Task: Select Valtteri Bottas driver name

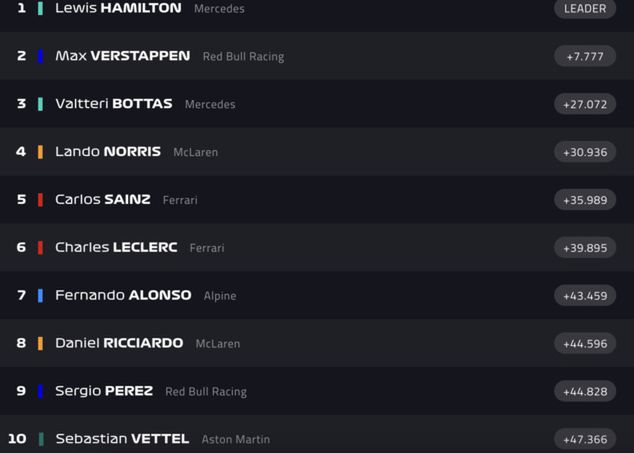Action: (113, 104)
